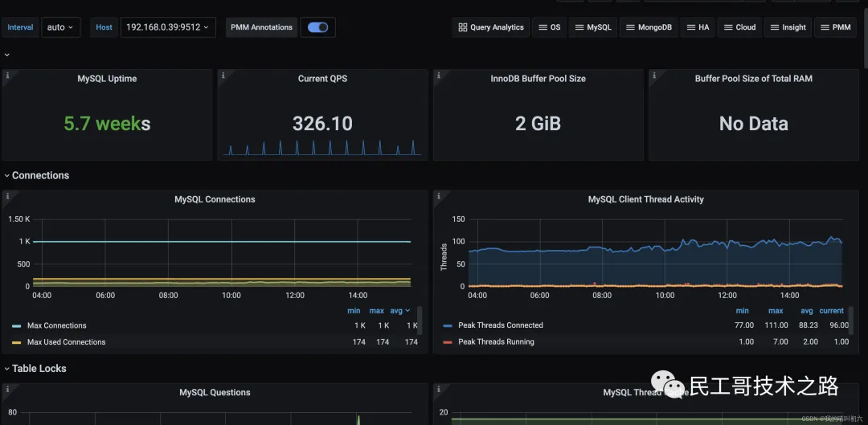Open the OS dashboards menu
The height and width of the screenshot is (425, 868).
[549, 27]
